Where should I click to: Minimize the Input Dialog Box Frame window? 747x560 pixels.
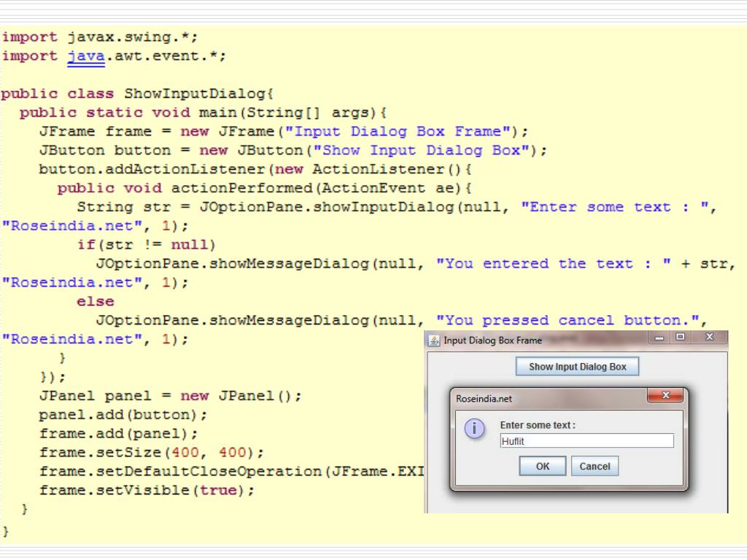pyautogui.click(x=659, y=338)
